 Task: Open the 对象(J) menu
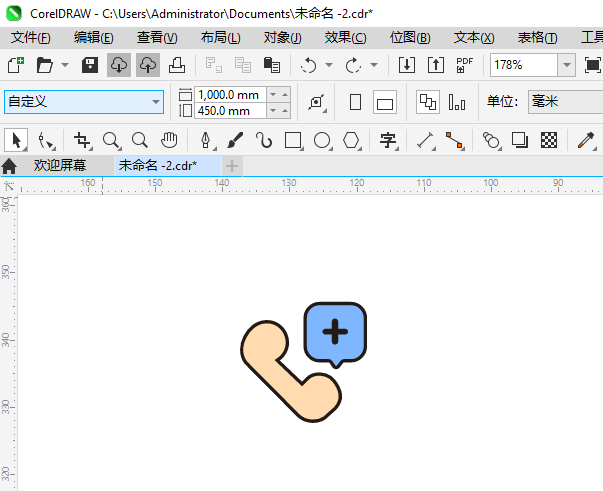point(283,38)
